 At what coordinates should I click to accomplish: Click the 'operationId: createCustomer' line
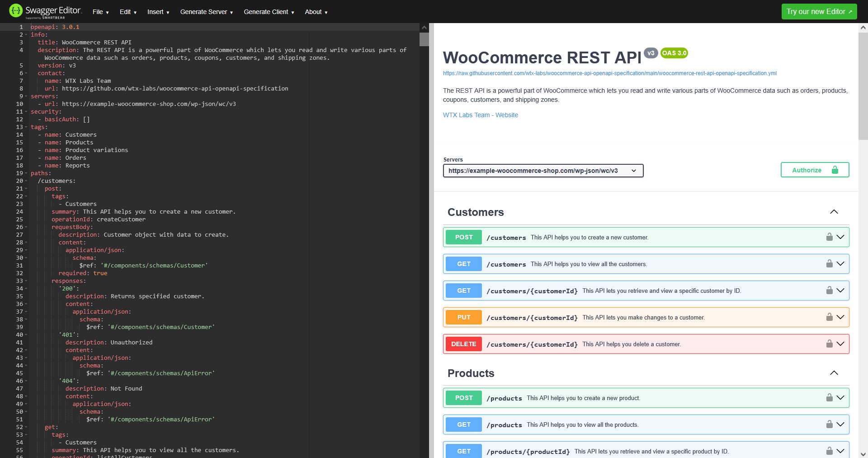99,219
